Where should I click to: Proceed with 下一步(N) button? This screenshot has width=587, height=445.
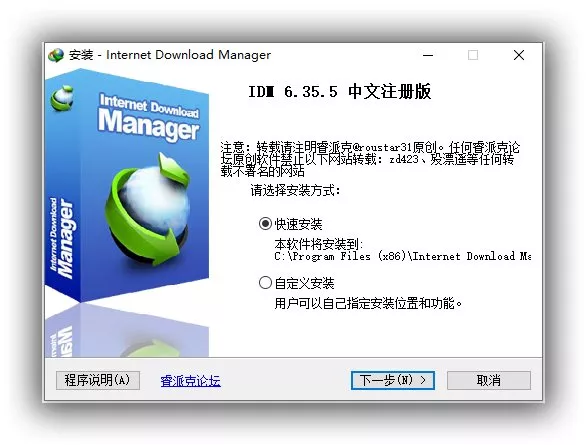[393, 380]
